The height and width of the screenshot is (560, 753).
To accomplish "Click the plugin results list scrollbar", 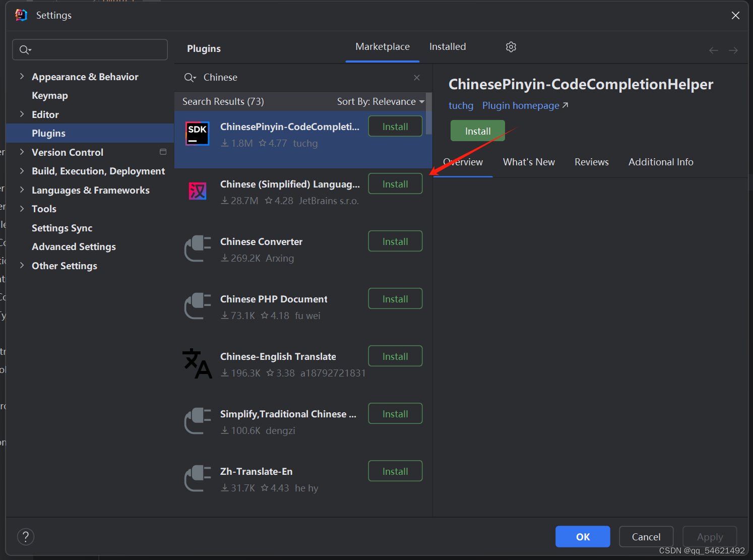I will tap(429, 113).
